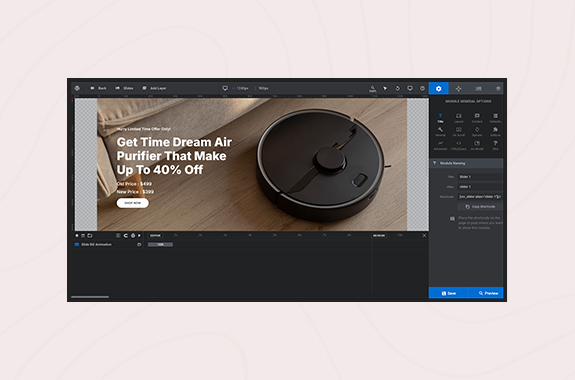Select the Defaults options icon
The image size is (575, 380).
pyautogui.click(x=495, y=118)
